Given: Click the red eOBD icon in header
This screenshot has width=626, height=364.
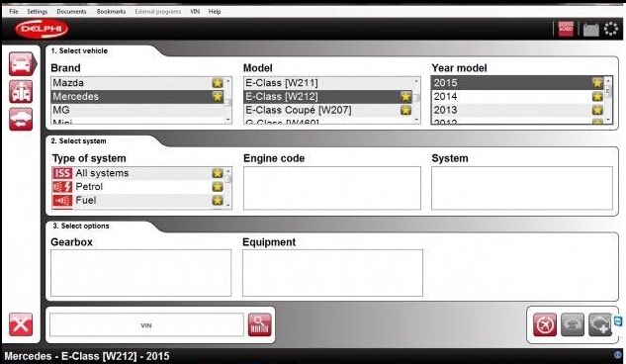Looking at the screenshot, I should point(566,29).
